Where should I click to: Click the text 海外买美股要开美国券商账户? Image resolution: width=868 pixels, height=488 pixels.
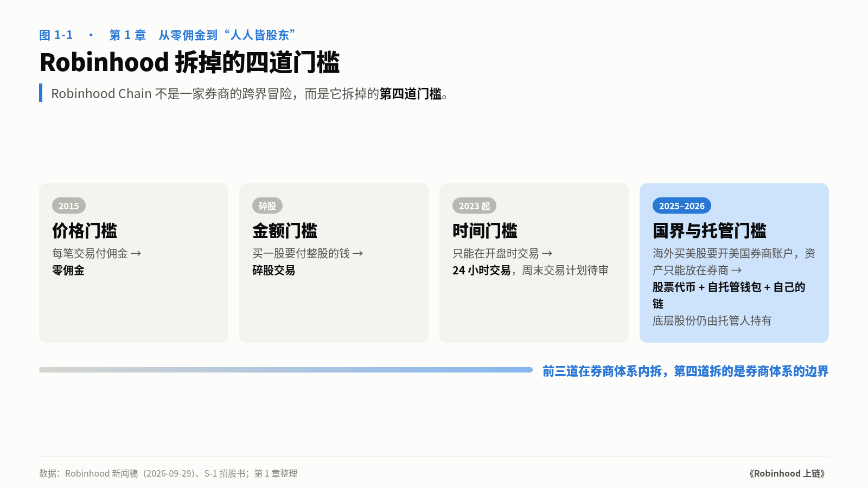tap(723, 253)
